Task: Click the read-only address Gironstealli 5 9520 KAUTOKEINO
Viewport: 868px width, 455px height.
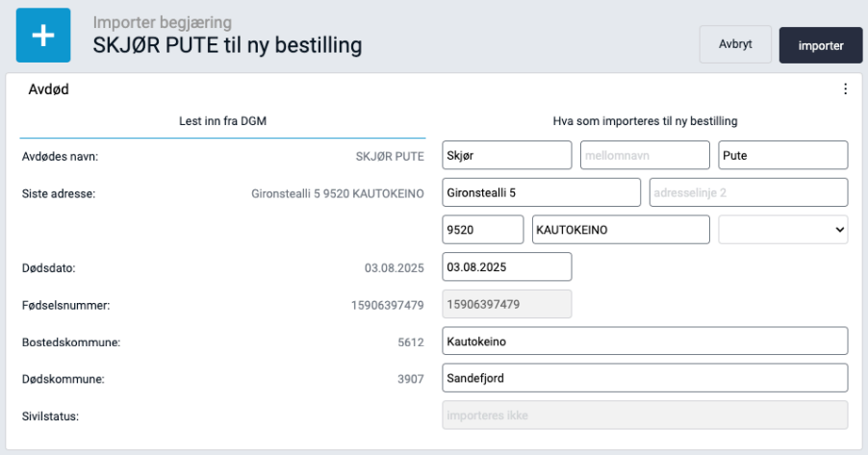Action: [x=338, y=193]
